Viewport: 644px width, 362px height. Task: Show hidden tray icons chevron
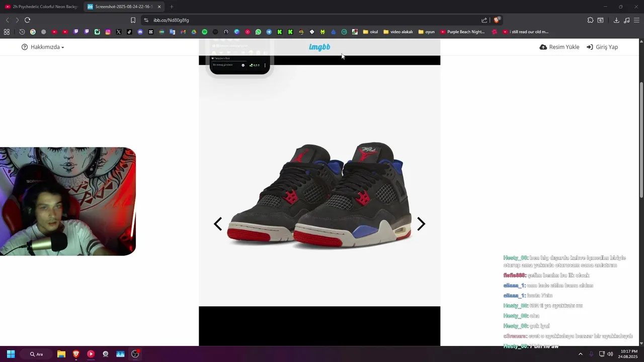pos(580,354)
